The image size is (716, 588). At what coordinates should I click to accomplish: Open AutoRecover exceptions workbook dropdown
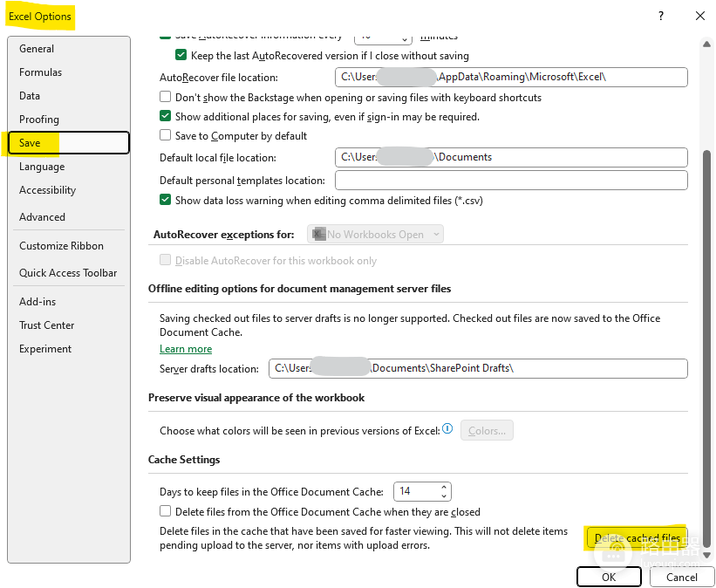pyautogui.click(x=375, y=234)
